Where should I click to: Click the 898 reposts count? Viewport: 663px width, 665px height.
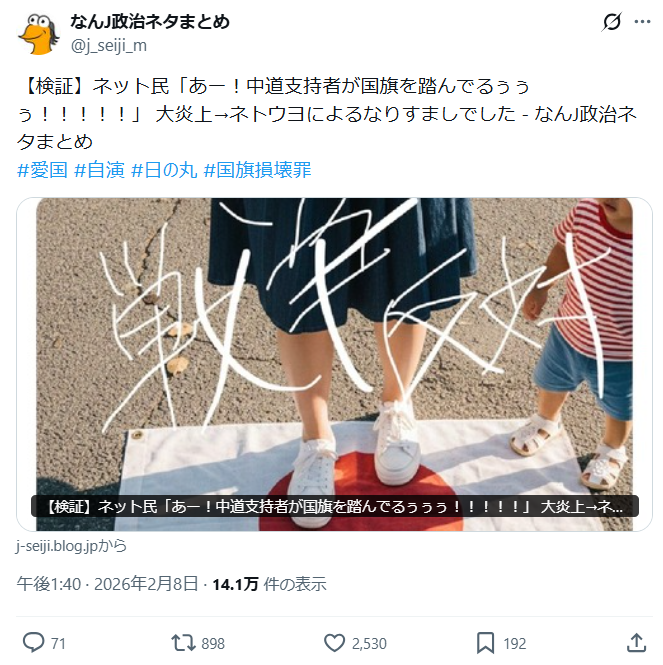(213, 643)
